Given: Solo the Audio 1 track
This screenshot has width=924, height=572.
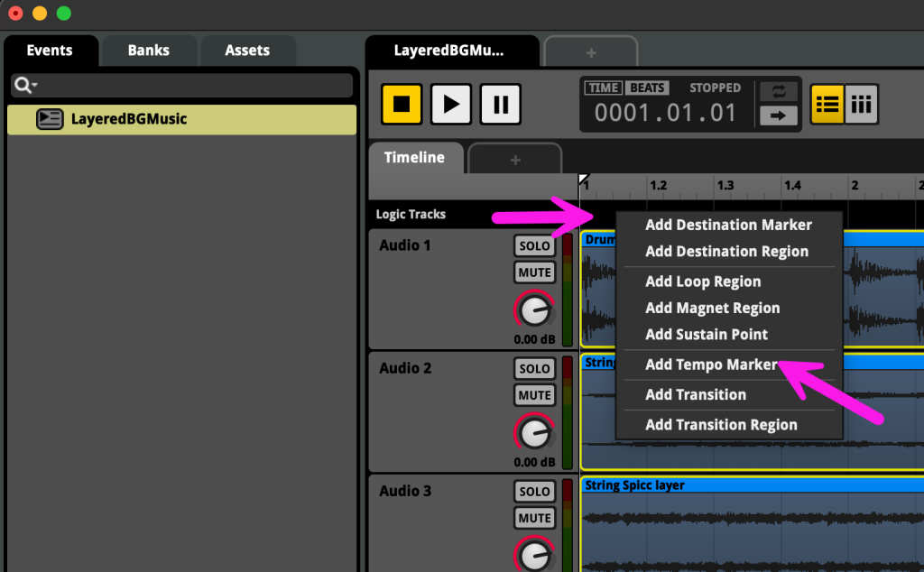Looking at the screenshot, I should pyautogui.click(x=534, y=246).
